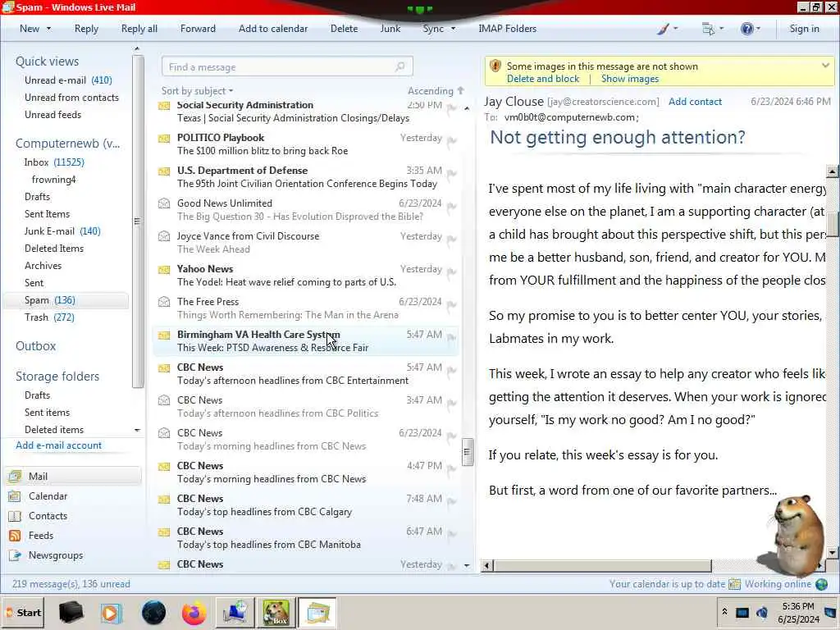Click unread envelope icon of Yahoo News
The image size is (840, 630).
164,269
